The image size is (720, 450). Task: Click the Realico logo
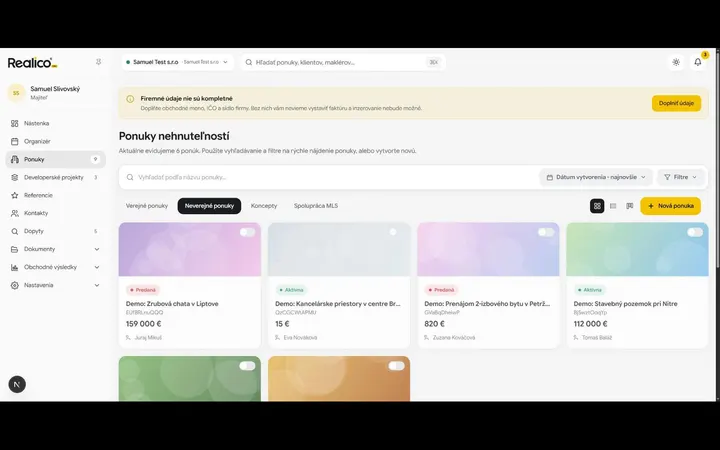click(x=33, y=63)
